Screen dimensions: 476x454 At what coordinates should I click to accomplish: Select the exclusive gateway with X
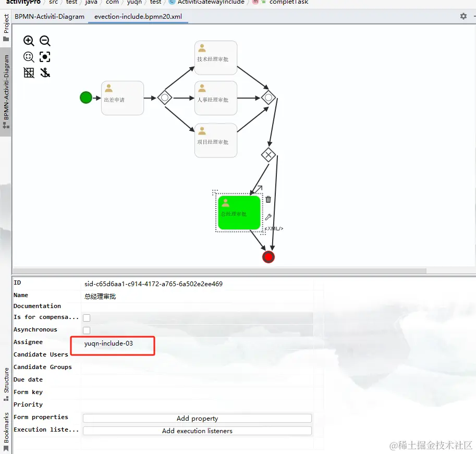point(268,155)
